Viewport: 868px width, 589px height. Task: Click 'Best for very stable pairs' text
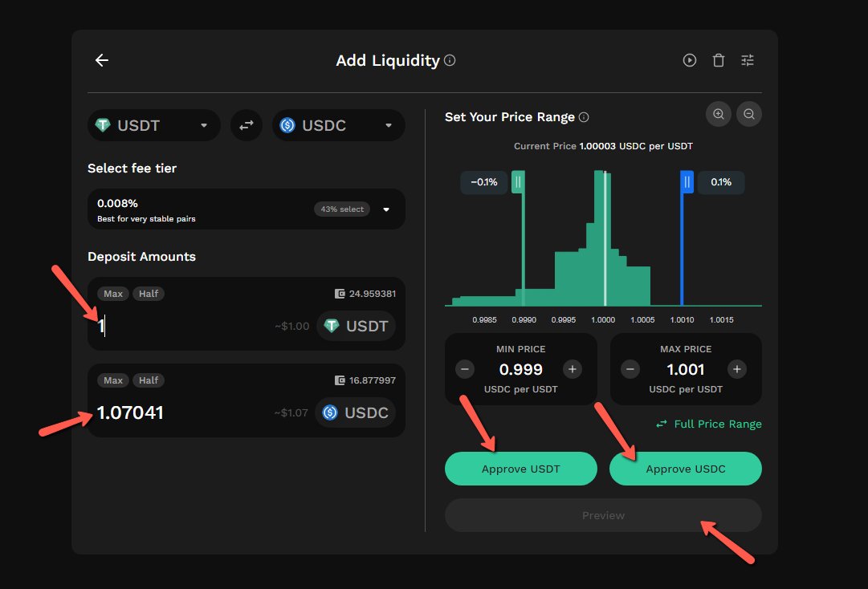point(146,219)
